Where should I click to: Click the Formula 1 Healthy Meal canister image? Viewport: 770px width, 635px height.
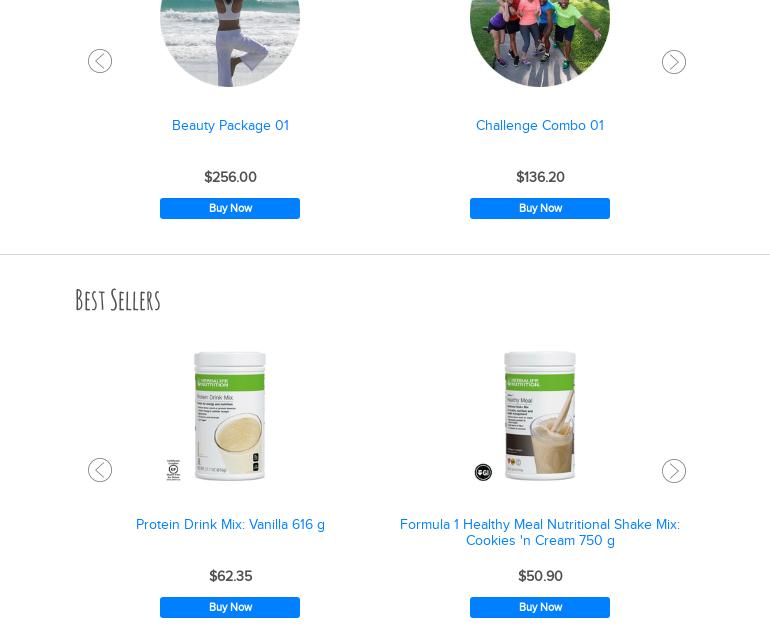click(540, 415)
